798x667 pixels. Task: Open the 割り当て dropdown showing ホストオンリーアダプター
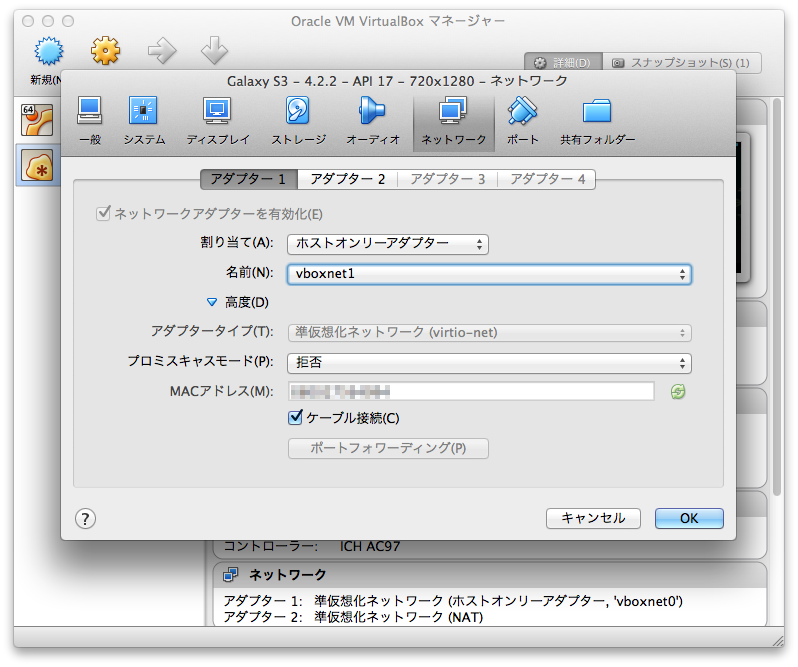pyautogui.click(x=388, y=244)
